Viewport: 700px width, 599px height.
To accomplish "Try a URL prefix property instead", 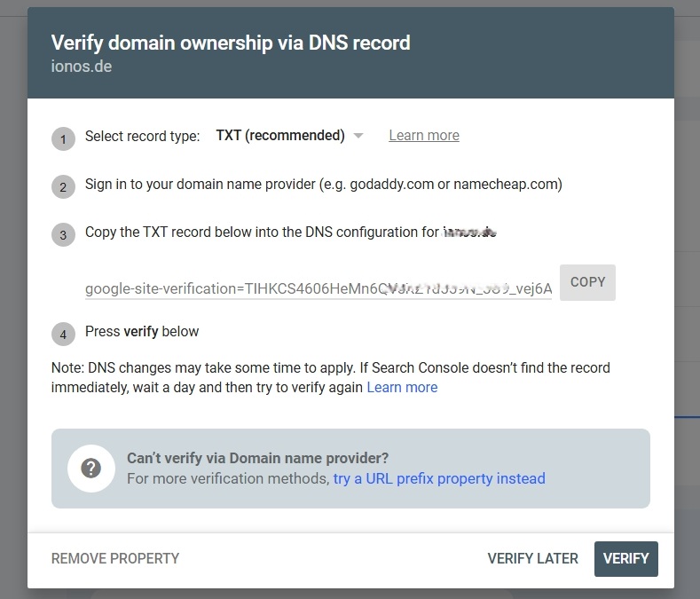I will click(439, 478).
